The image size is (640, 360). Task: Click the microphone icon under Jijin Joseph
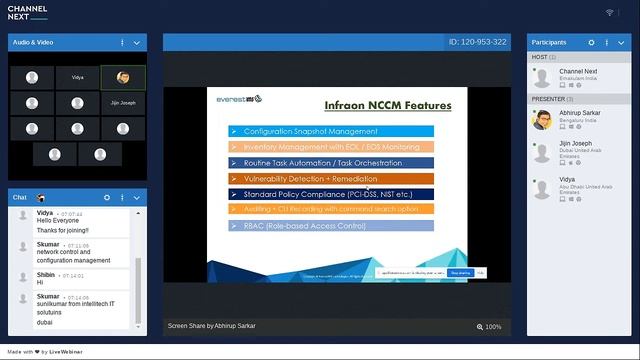click(x=578, y=163)
